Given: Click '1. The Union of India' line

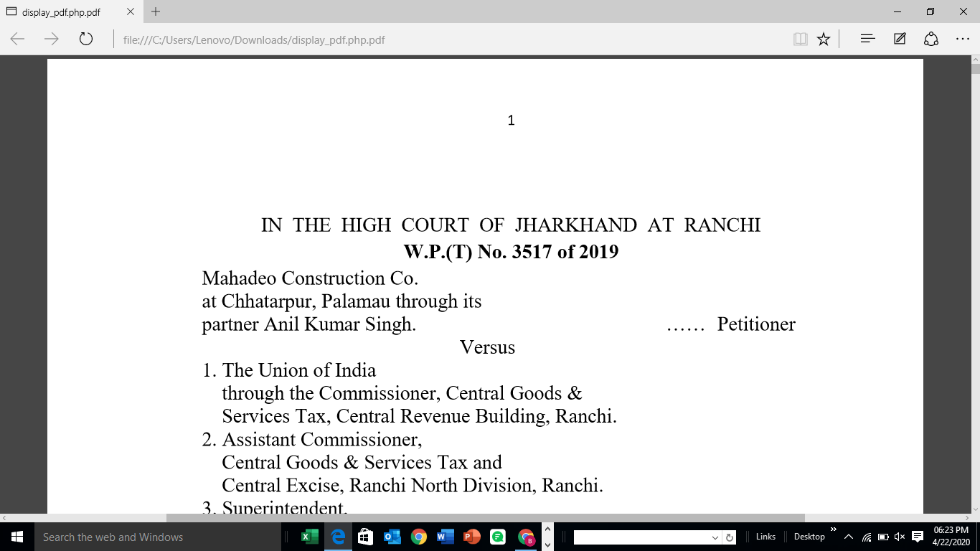Looking at the screenshot, I should point(289,370).
